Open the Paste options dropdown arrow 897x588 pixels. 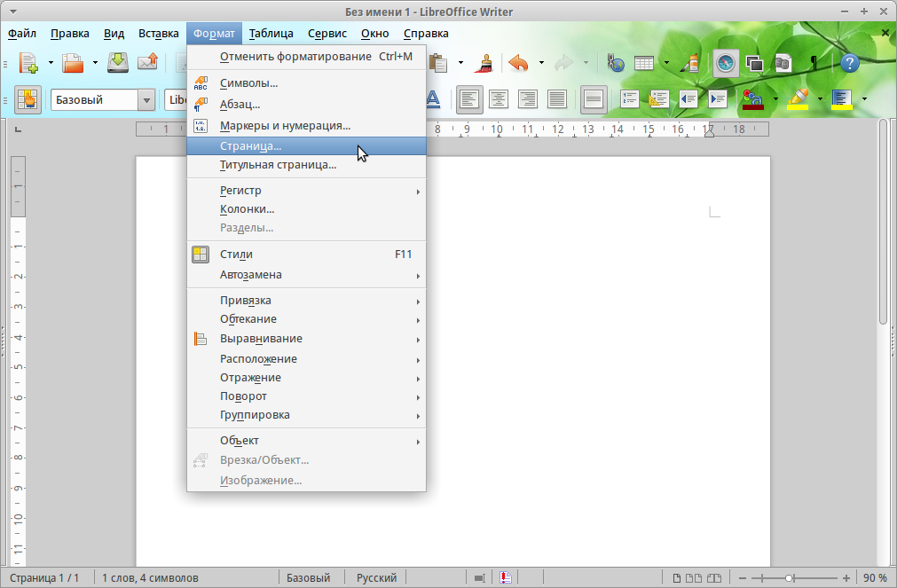pyautogui.click(x=461, y=62)
